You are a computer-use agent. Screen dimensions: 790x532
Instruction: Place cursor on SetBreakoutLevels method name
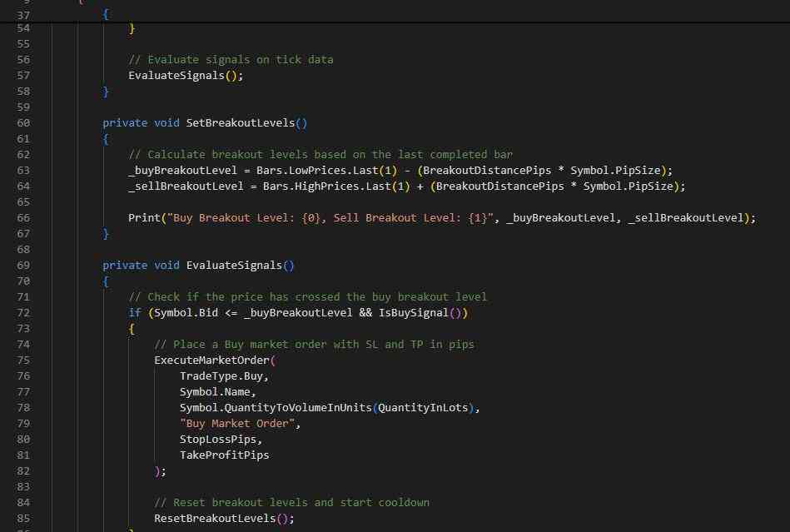pyautogui.click(x=240, y=123)
